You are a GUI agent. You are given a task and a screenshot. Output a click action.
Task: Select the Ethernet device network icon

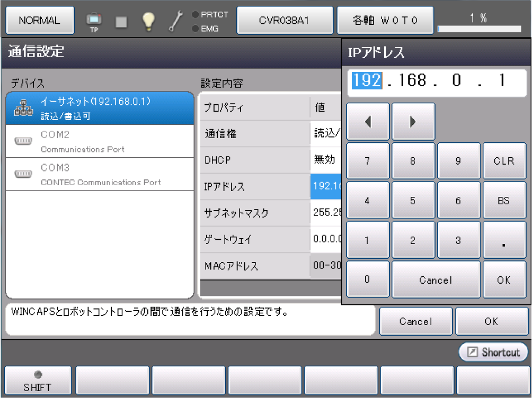(x=23, y=108)
